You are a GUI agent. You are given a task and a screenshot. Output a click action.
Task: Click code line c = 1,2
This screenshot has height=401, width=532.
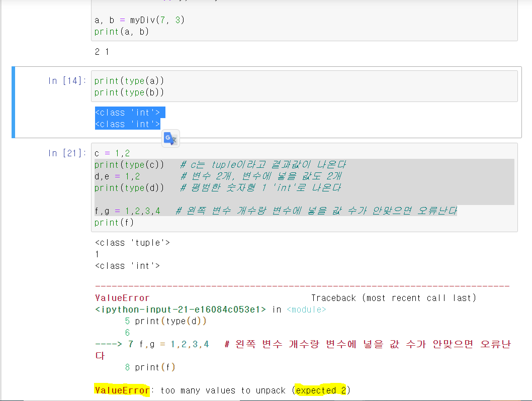pos(112,153)
